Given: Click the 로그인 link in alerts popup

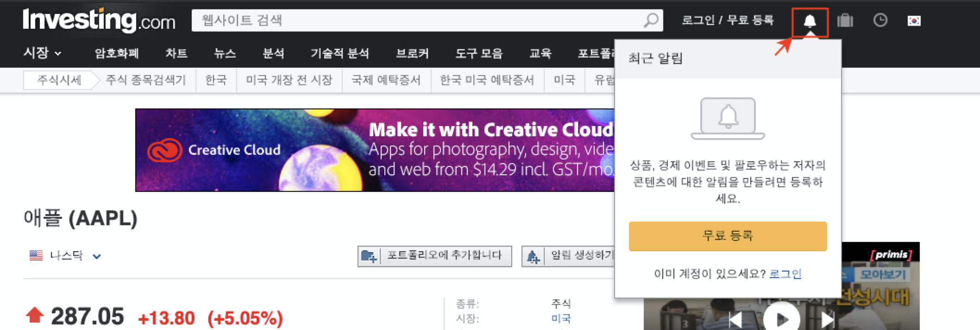Looking at the screenshot, I should [x=785, y=273].
